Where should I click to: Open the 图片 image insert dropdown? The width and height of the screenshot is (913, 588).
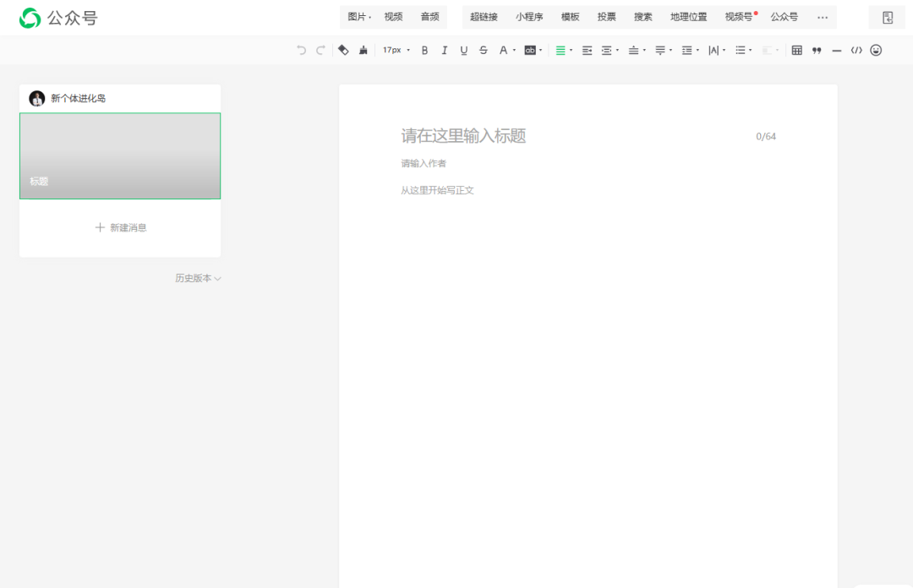point(359,17)
